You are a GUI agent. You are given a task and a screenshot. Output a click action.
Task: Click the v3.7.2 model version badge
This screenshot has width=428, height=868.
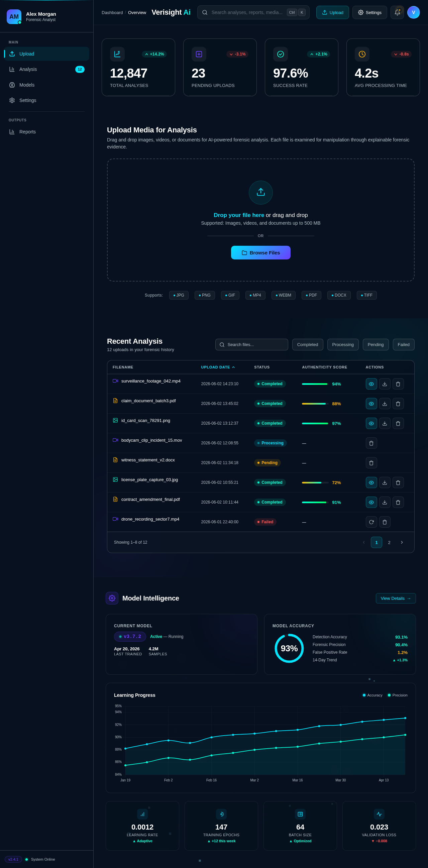point(130,637)
